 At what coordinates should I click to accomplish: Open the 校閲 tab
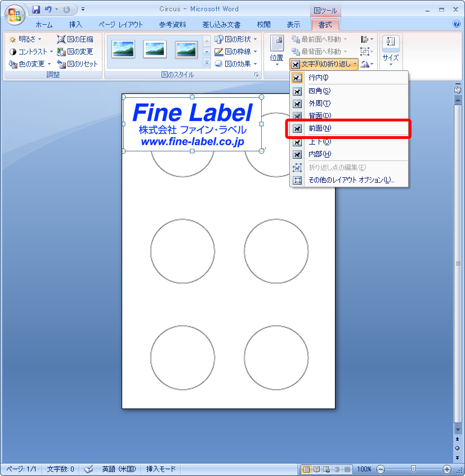263,25
